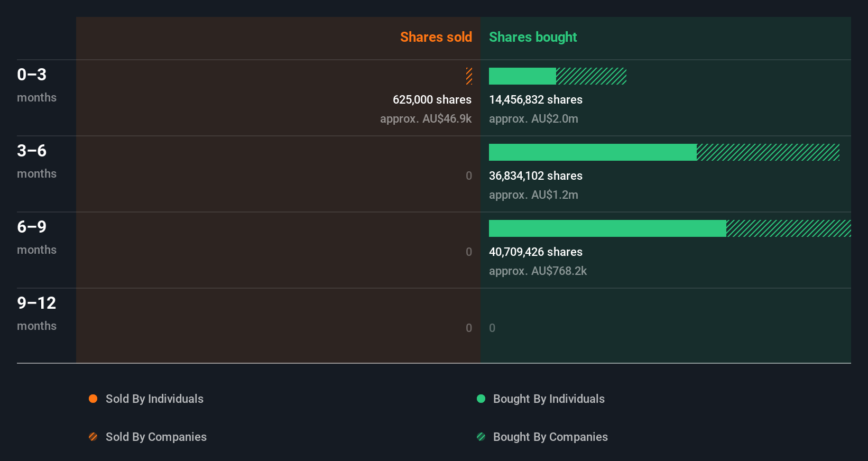Click the Shares bought column header
This screenshot has height=461, width=868.
pos(533,37)
